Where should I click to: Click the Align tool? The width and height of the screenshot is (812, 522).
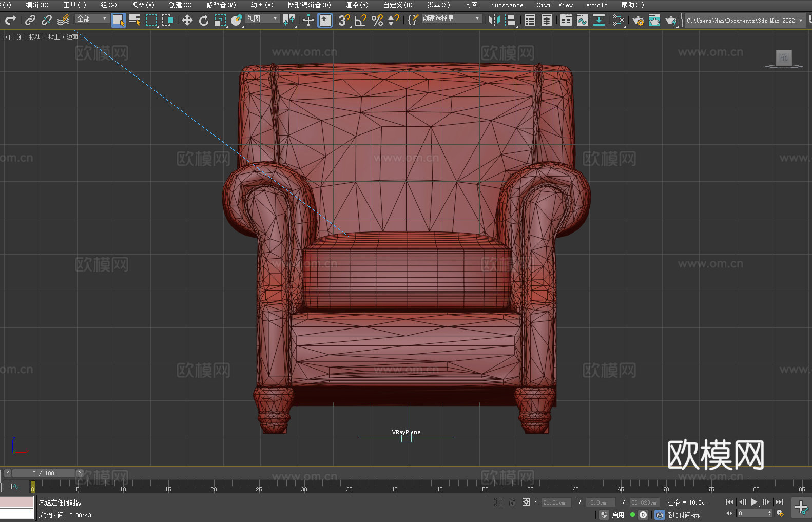511,20
